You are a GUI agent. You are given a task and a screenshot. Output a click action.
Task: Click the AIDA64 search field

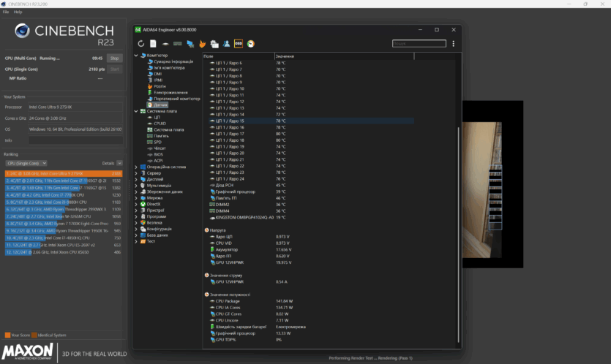point(419,44)
